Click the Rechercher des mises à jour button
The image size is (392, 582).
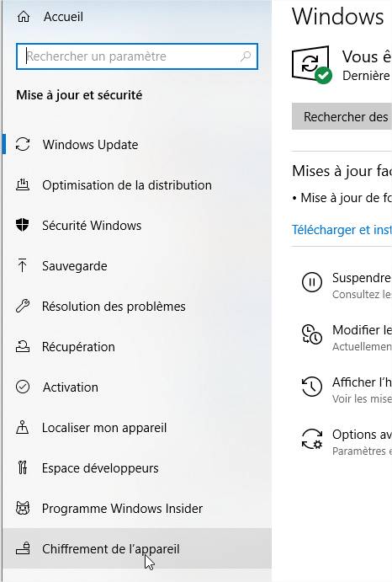342,116
